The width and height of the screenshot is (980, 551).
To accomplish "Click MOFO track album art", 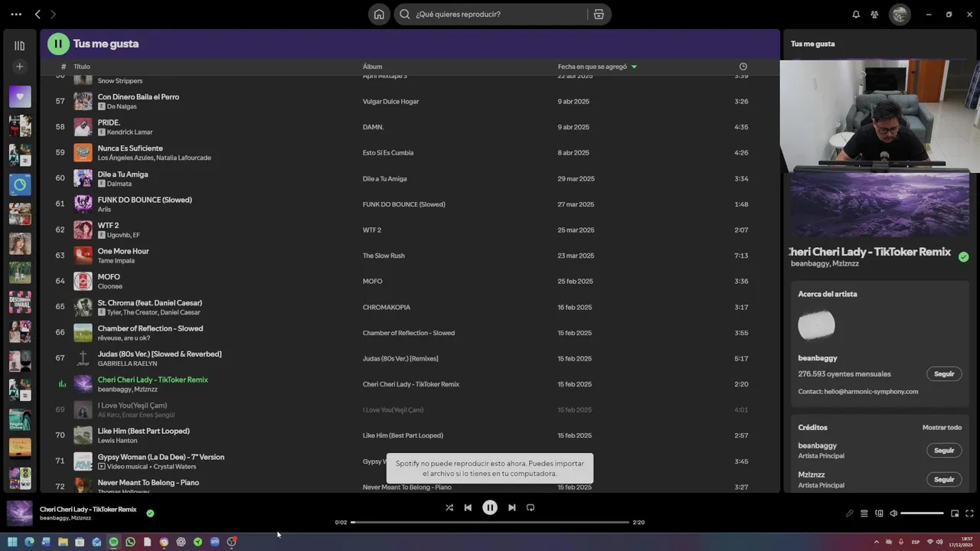I will [83, 281].
